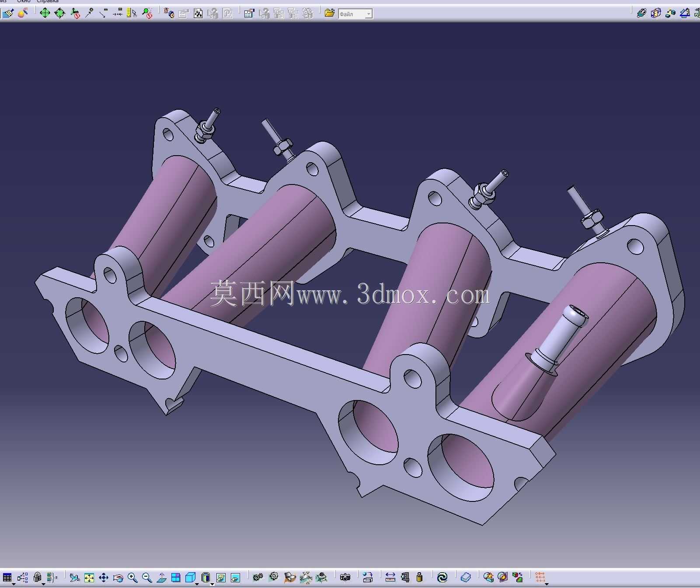This screenshot has height=588, width=700.
Task: Click the Update swirl icon
Action: click(442, 578)
